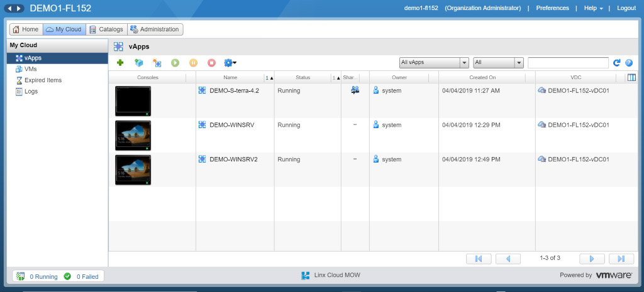Go to the first page of results
The image size is (644, 292).
[479, 258]
